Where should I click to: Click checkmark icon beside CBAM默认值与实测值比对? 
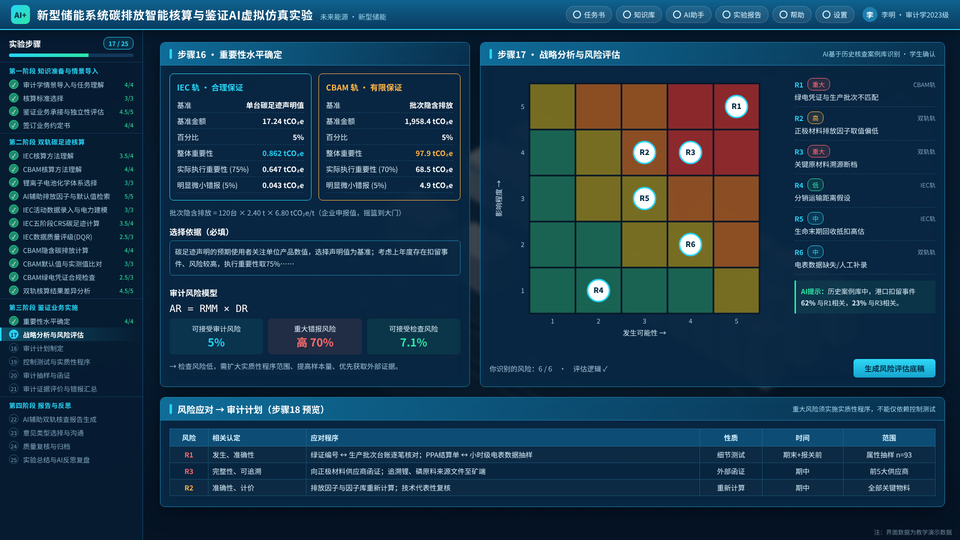tap(13, 264)
